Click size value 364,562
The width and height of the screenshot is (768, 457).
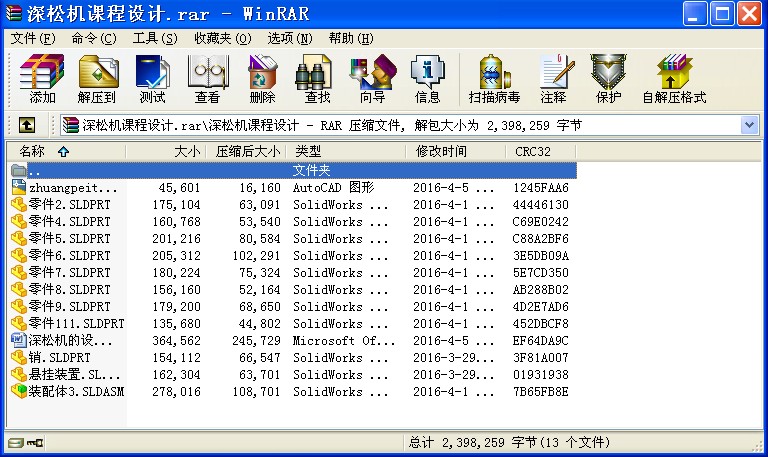coord(176,340)
